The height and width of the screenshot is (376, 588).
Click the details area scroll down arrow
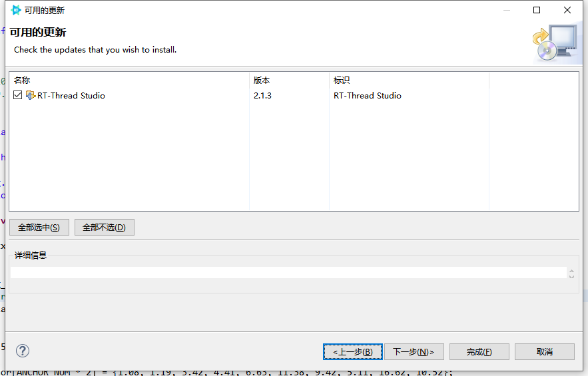pyautogui.click(x=571, y=276)
